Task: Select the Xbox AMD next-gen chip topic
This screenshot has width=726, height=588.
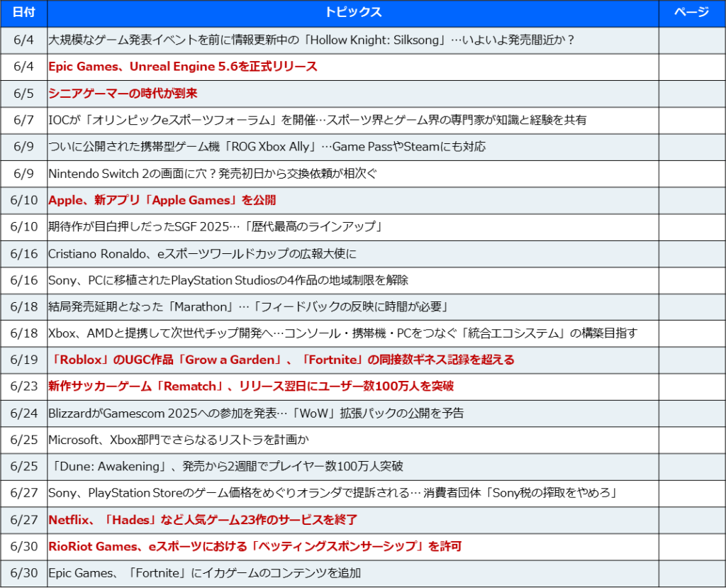Action: (x=342, y=333)
